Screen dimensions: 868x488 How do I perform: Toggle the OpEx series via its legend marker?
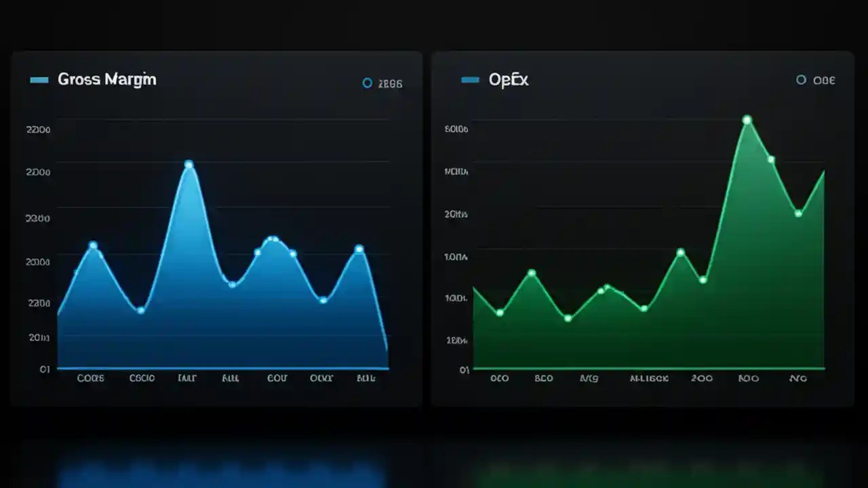click(469, 79)
